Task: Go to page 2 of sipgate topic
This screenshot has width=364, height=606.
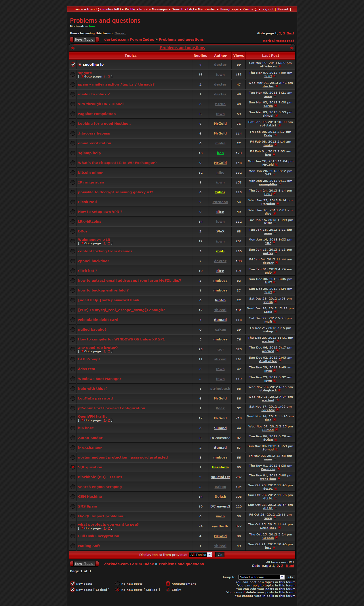Action: pos(109,77)
